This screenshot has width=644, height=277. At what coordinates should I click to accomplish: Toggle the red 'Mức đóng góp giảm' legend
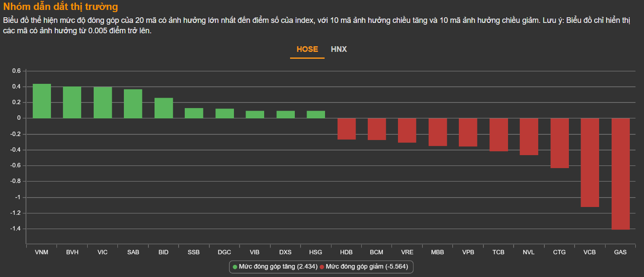click(363, 267)
